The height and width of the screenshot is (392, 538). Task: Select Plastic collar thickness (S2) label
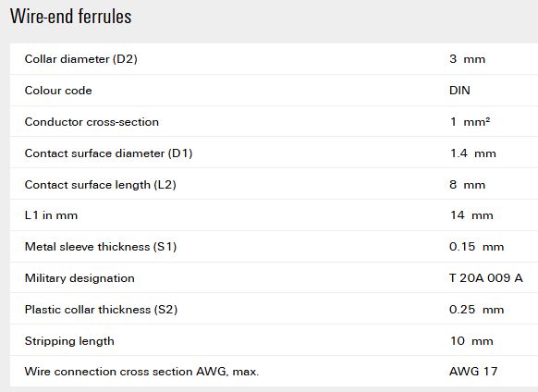101,310
